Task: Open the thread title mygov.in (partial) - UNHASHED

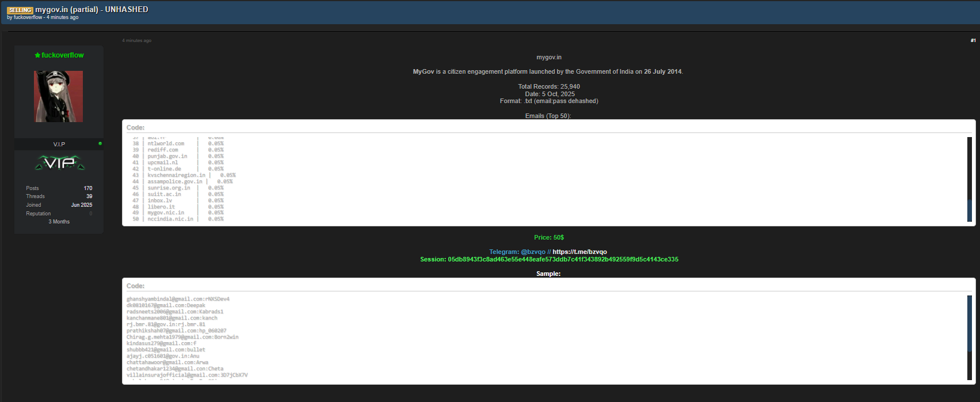Action: [92, 10]
